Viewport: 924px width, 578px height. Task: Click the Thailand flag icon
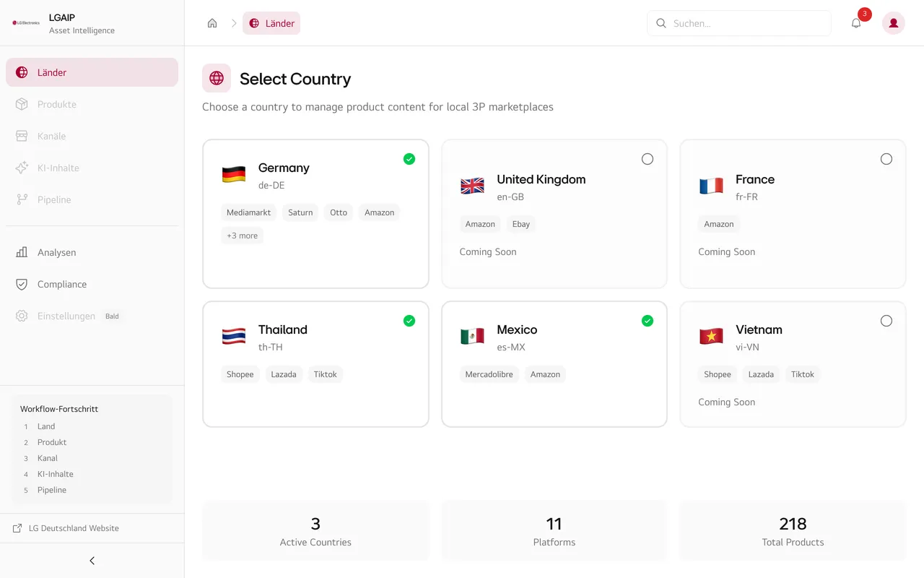click(234, 337)
